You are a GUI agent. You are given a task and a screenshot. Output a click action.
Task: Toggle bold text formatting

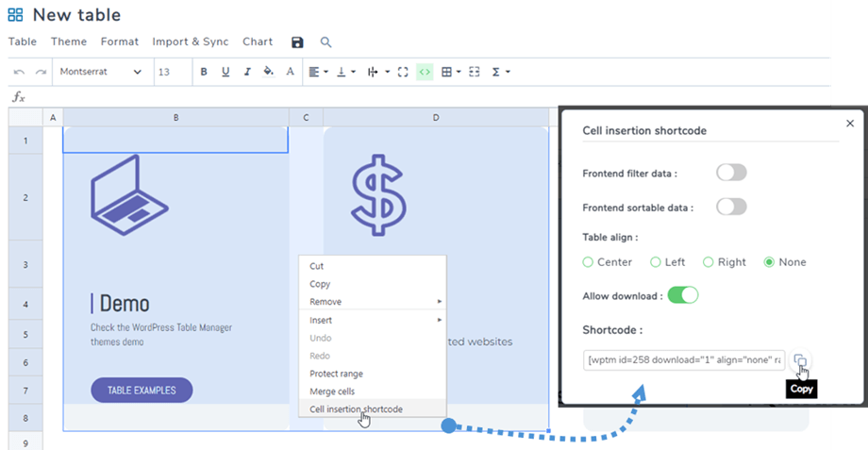pos(203,72)
